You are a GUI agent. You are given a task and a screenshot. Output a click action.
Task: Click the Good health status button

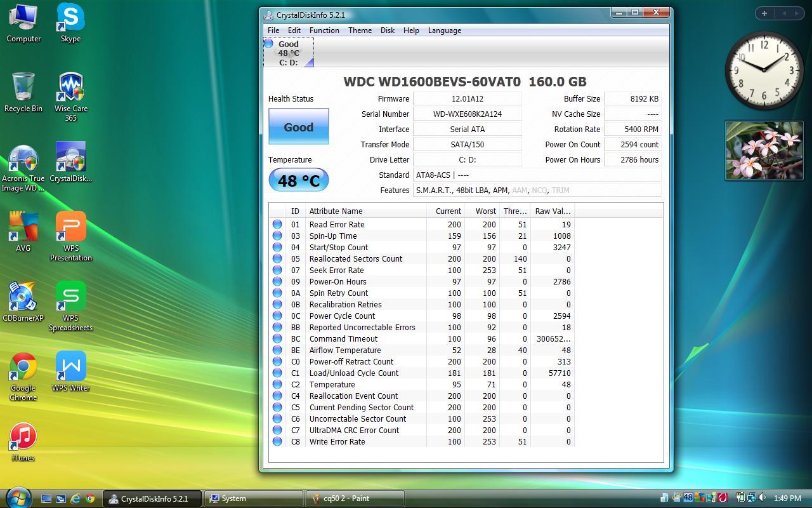pyautogui.click(x=299, y=126)
